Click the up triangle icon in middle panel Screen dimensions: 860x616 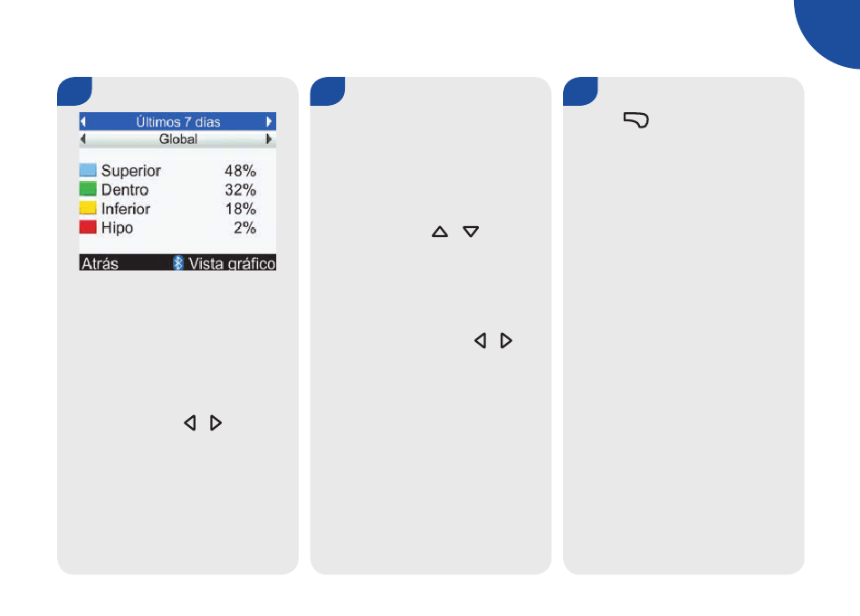[440, 232]
